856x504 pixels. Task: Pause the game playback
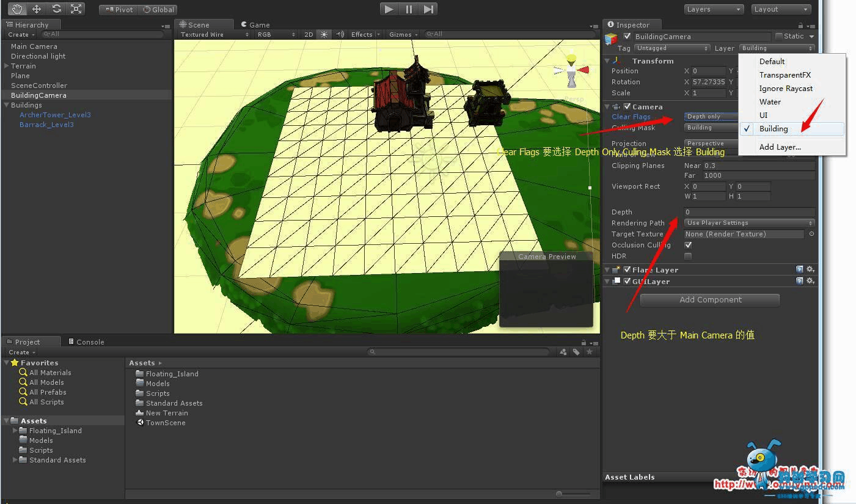tap(409, 9)
